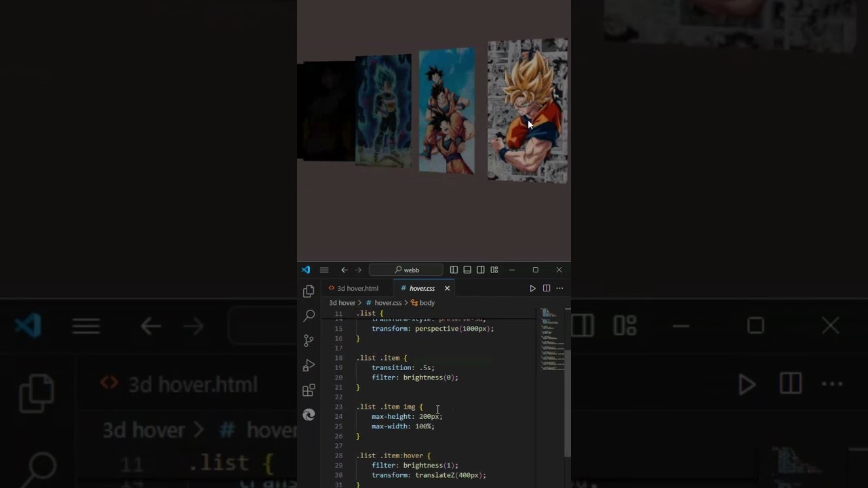Close the hover.css tab
Screen dimensions: 868x488
[x=447, y=288]
